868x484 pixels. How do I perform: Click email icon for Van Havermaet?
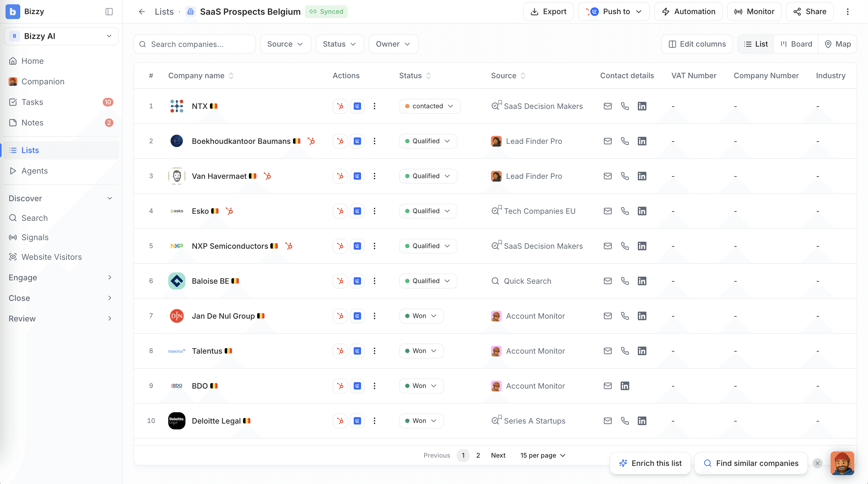click(x=607, y=176)
